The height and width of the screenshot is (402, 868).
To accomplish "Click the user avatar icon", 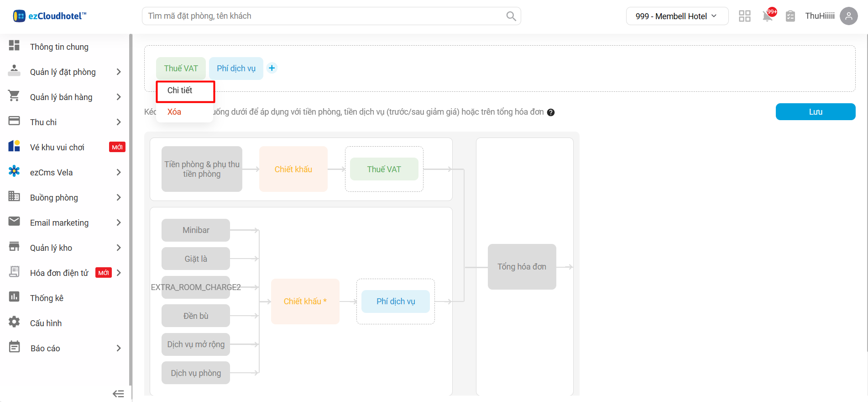I will point(848,16).
